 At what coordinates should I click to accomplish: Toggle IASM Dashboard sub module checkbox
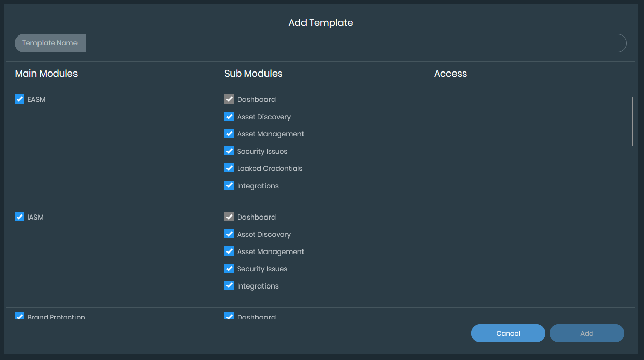click(229, 217)
